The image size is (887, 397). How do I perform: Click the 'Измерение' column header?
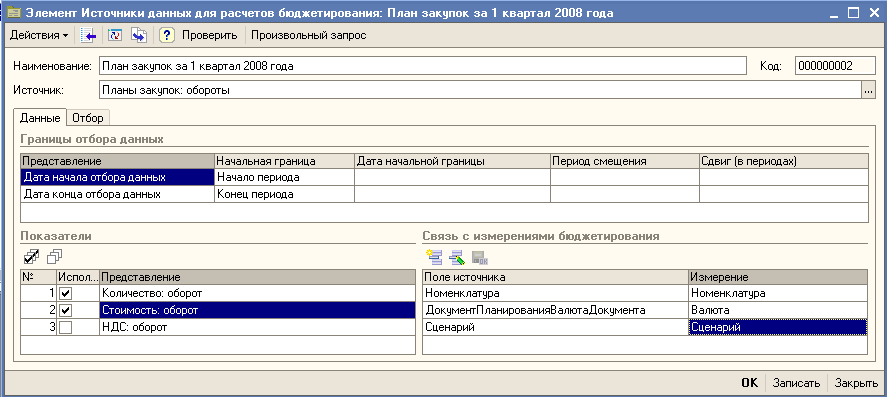[778, 277]
